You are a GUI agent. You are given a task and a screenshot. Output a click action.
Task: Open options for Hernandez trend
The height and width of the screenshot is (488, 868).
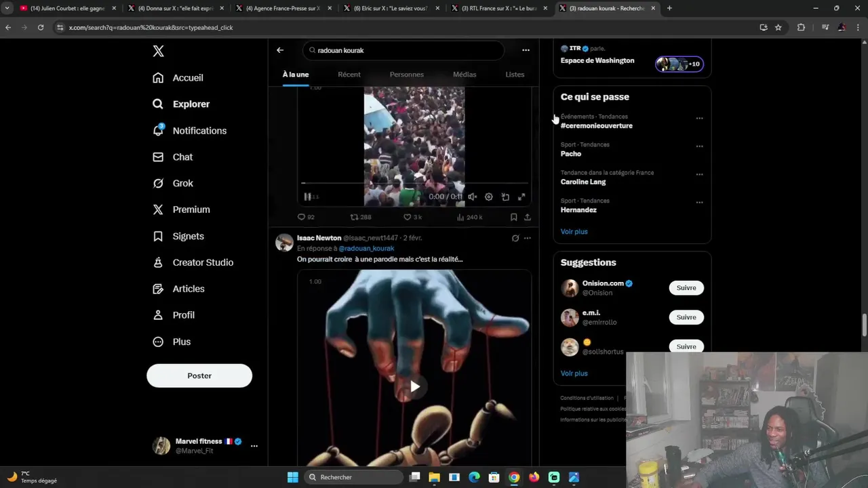tap(699, 203)
